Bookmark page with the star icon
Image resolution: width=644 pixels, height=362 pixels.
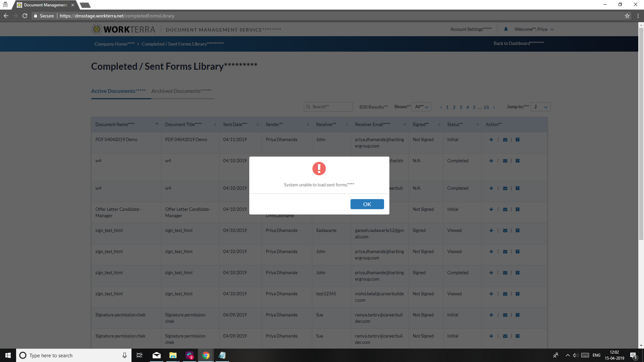coord(627,16)
